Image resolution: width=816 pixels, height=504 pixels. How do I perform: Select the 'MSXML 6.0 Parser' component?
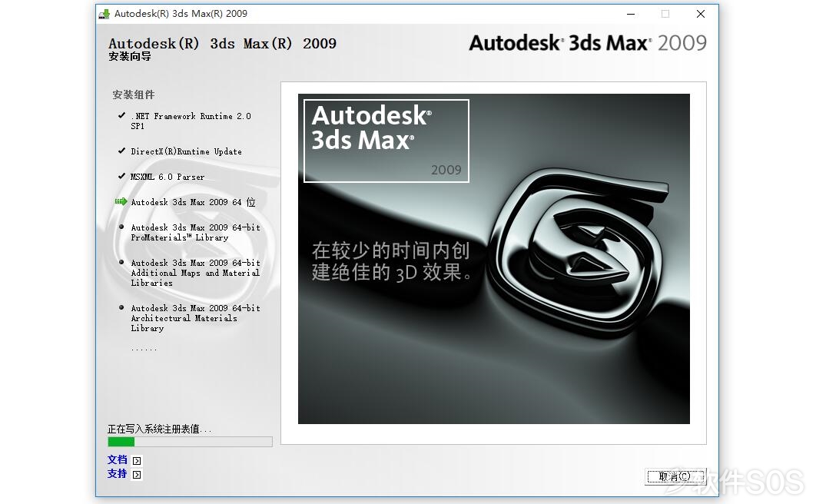168,177
